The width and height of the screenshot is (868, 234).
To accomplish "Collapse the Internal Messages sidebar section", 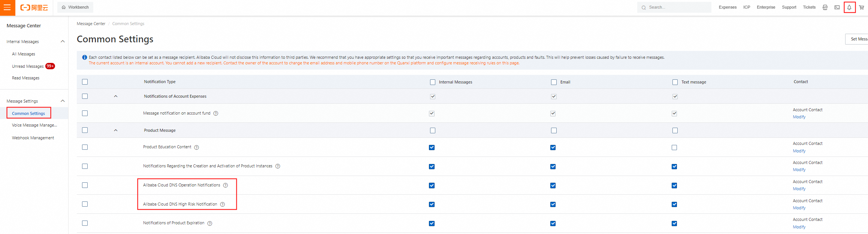I will pos(63,42).
